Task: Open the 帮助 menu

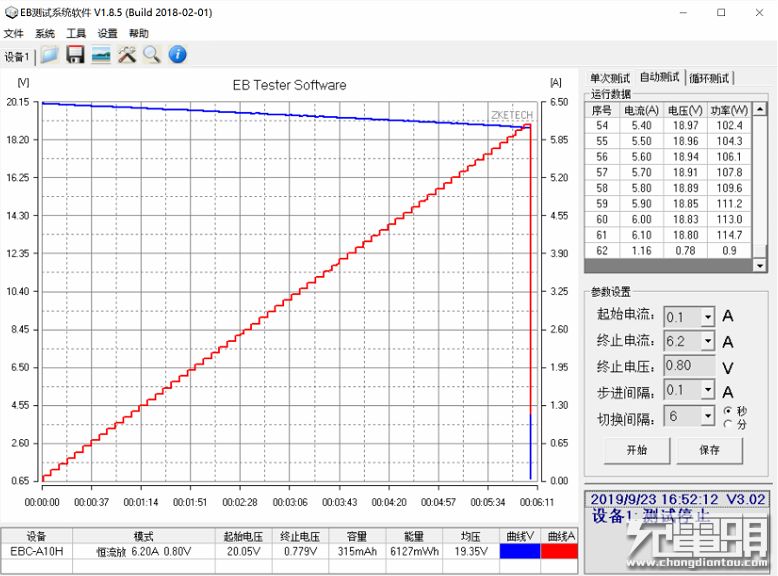Action: pyautogui.click(x=138, y=33)
